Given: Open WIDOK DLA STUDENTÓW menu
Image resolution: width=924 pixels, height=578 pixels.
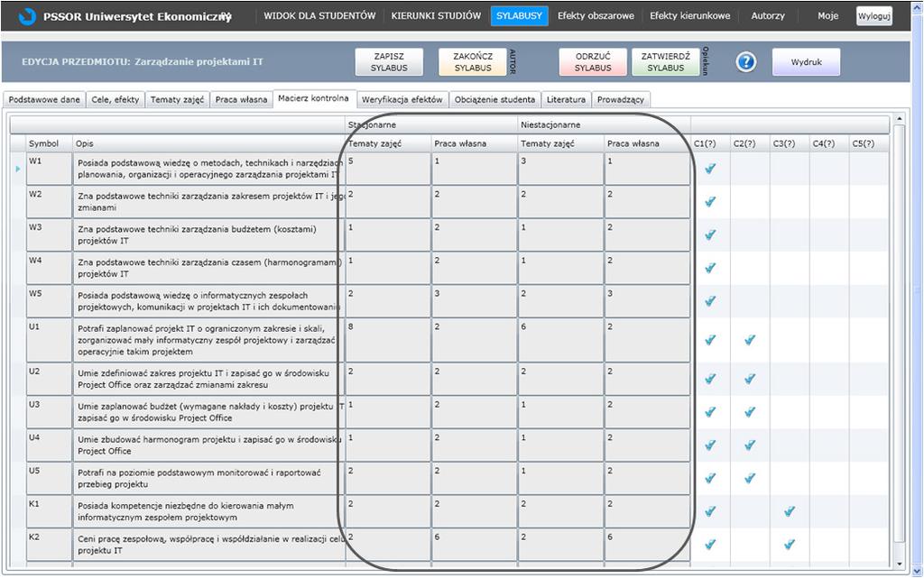Looking at the screenshot, I should [x=319, y=16].
